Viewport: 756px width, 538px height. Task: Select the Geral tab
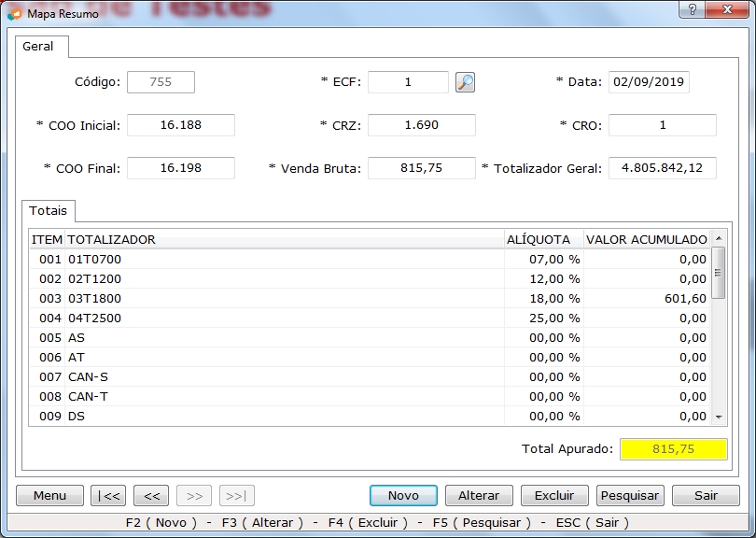pos(38,47)
